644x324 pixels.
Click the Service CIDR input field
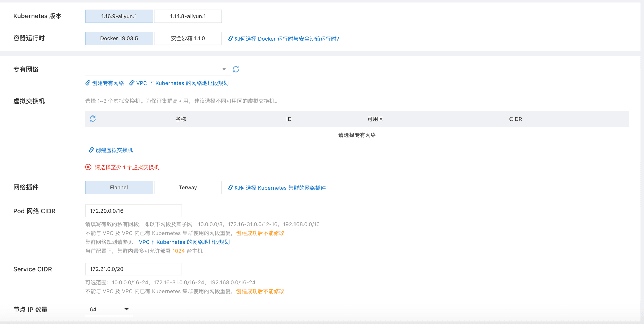point(133,269)
